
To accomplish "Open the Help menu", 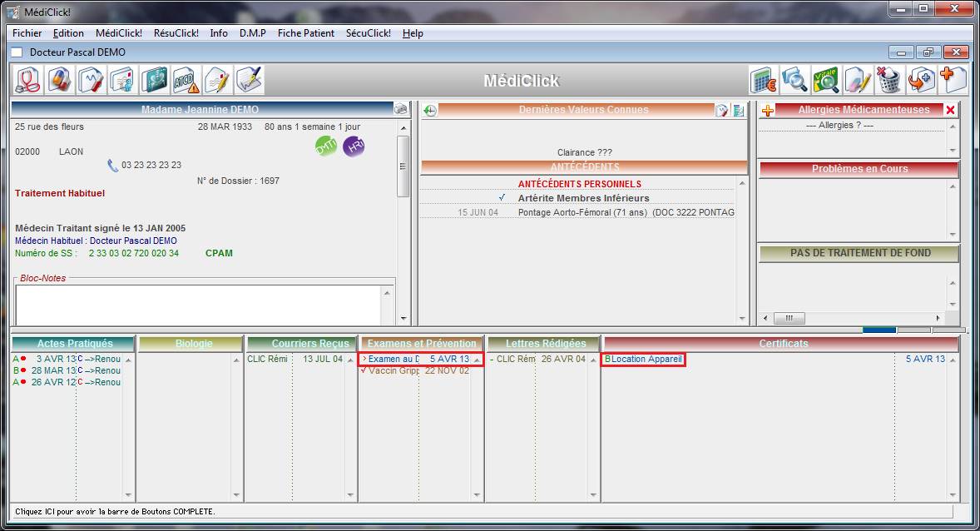I will (x=413, y=33).
